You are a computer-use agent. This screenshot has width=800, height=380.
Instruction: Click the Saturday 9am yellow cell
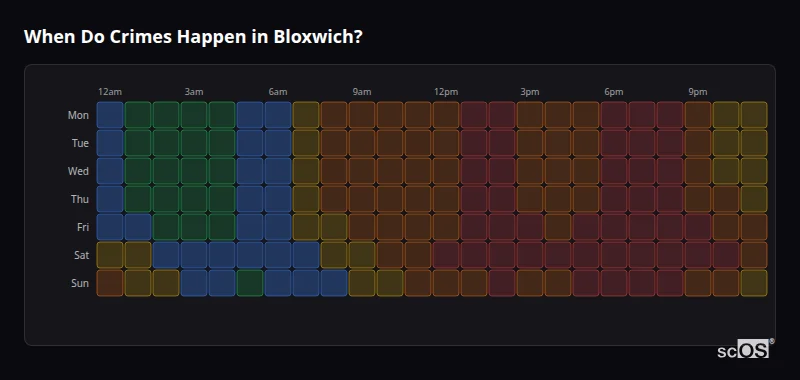click(362, 255)
